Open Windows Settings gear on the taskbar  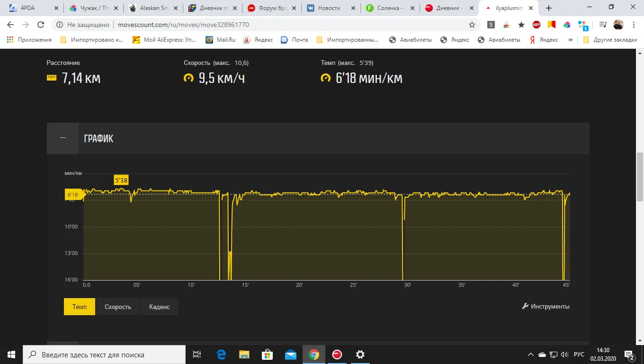[x=360, y=355]
